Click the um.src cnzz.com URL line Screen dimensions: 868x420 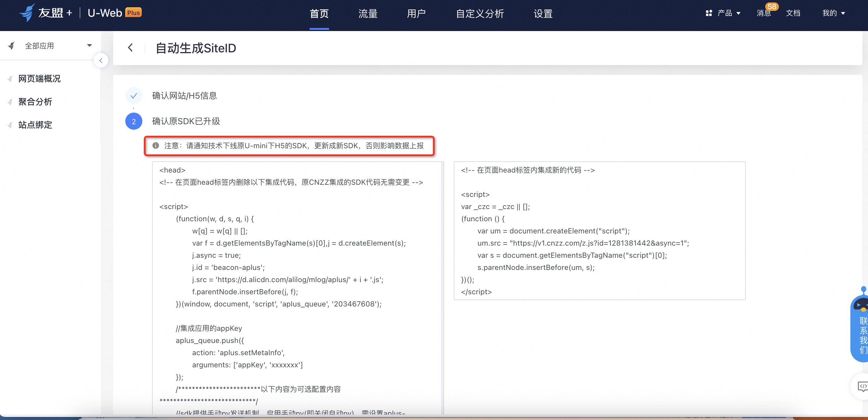(x=583, y=243)
